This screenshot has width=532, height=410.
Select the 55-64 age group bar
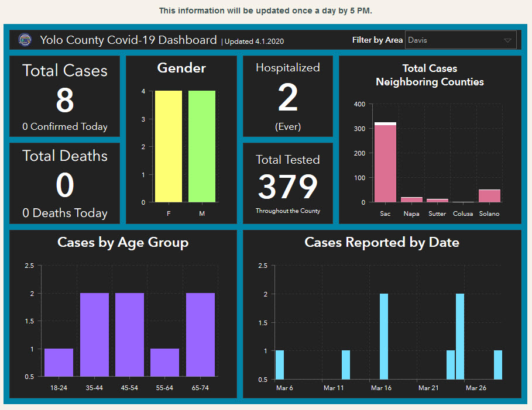164,362
